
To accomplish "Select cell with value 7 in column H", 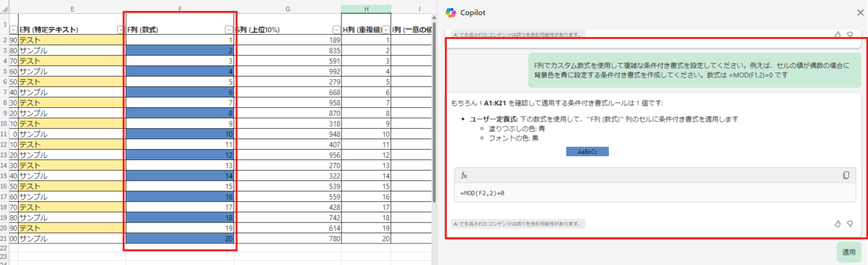I will [x=366, y=103].
